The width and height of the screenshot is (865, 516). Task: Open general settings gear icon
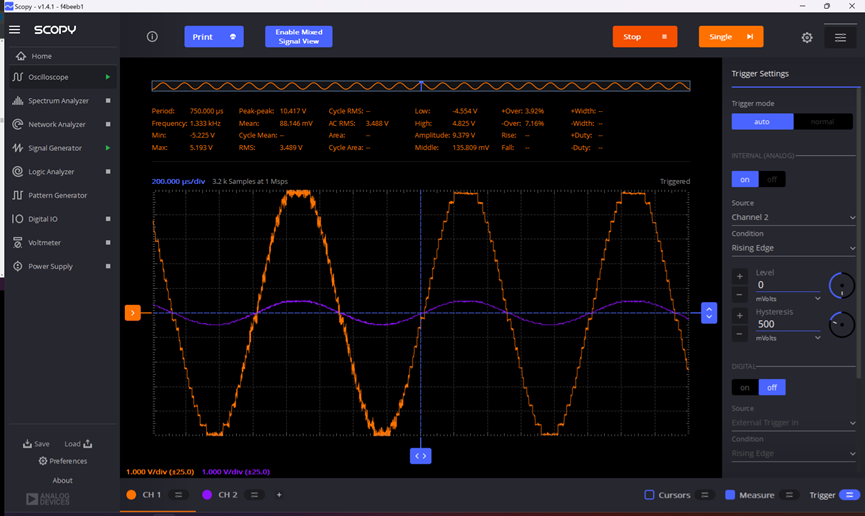(x=807, y=38)
